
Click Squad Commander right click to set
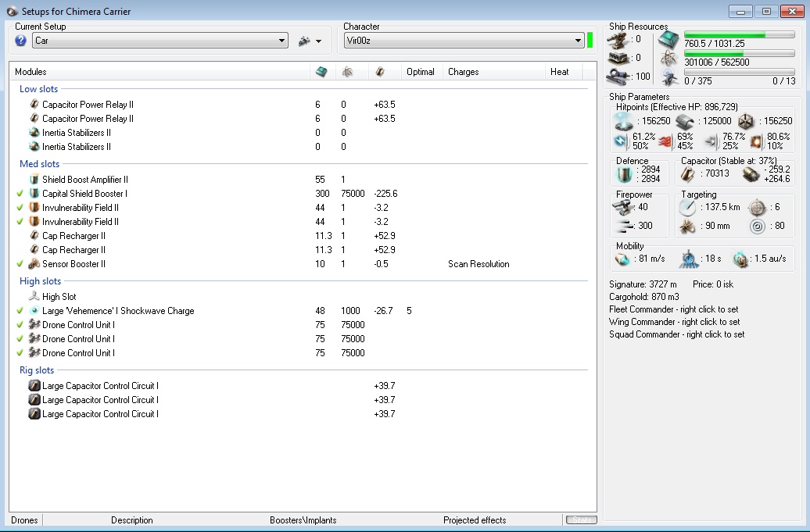[x=677, y=334]
